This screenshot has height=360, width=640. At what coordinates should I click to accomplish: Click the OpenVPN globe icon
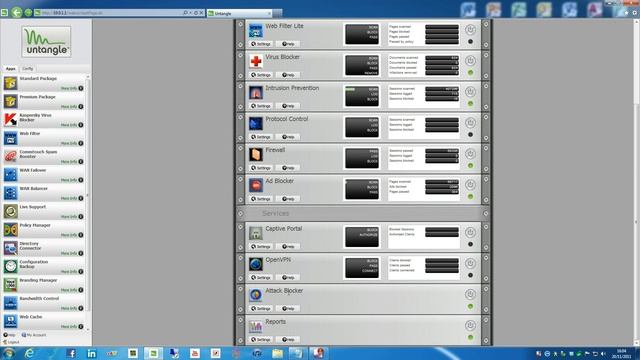point(256,264)
